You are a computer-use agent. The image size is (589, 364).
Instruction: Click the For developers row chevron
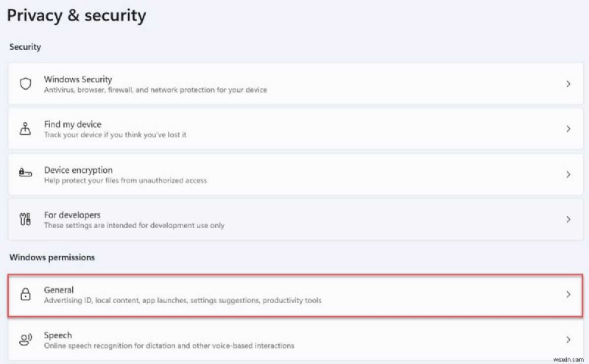[568, 220]
